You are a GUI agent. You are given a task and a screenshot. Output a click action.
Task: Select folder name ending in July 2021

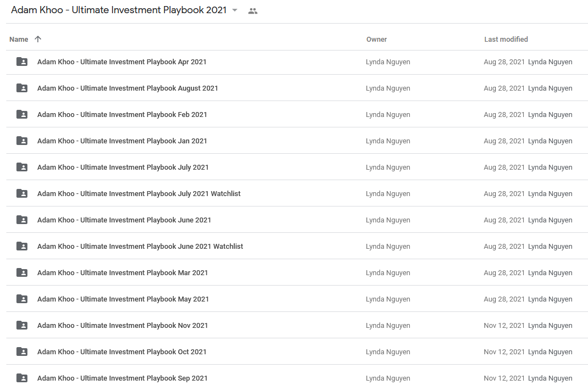123,167
